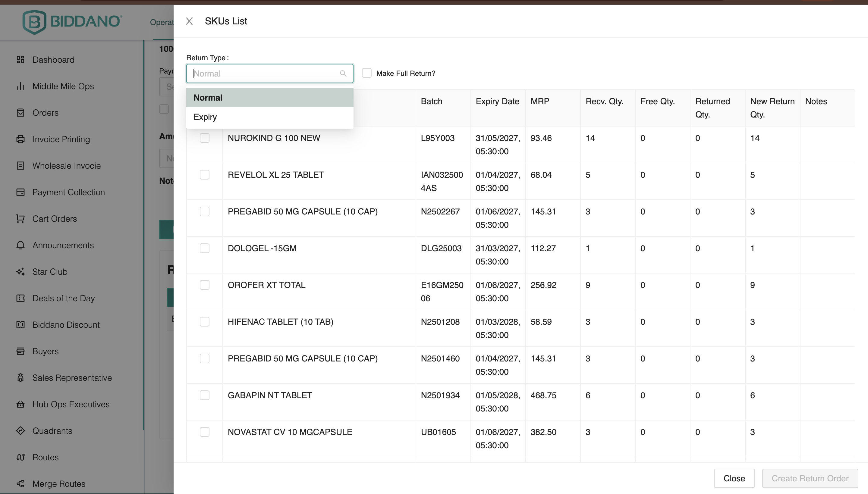The image size is (868, 494).
Task: Click the Hub Ops Executives basket icon
Action: pyautogui.click(x=20, y=404)
